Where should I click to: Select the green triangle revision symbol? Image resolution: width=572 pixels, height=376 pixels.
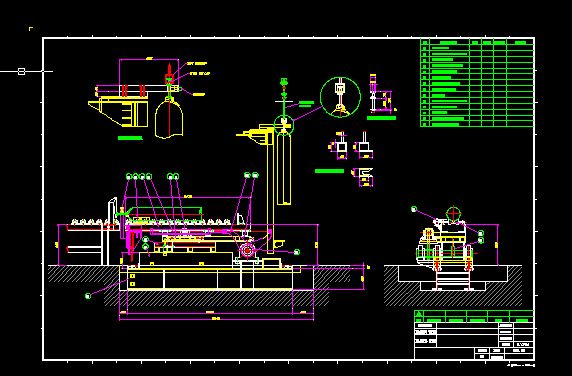419,314
